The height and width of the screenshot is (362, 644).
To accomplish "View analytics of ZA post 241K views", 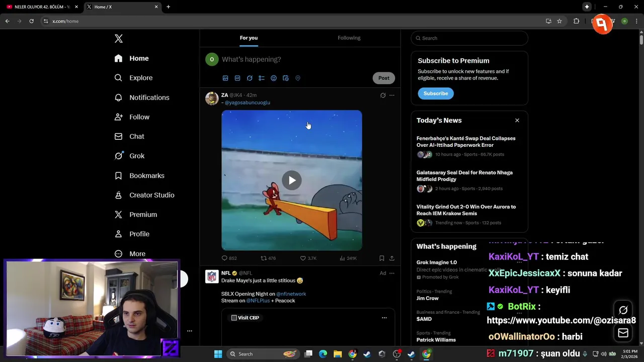I will click(x=348, y=258).
